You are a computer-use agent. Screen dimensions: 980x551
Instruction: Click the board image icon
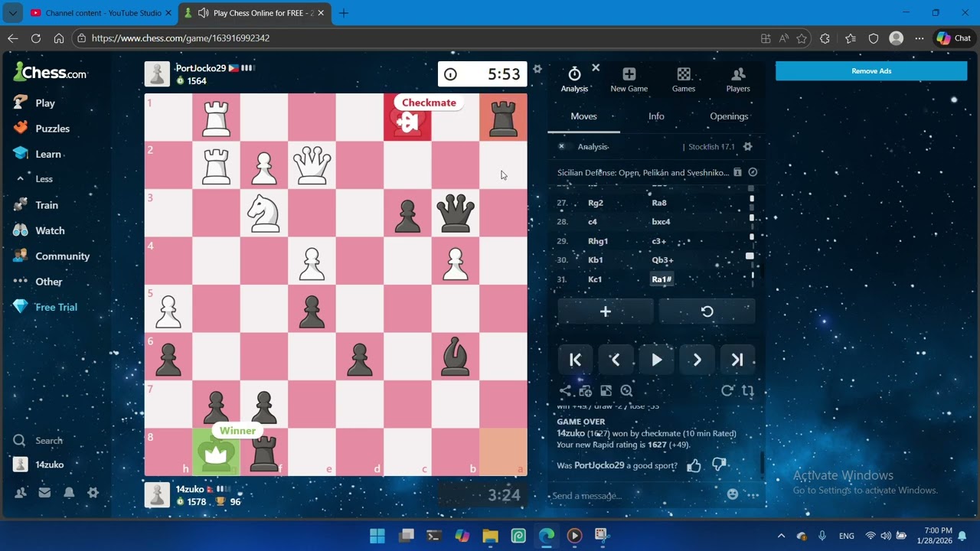coord(606,391)
